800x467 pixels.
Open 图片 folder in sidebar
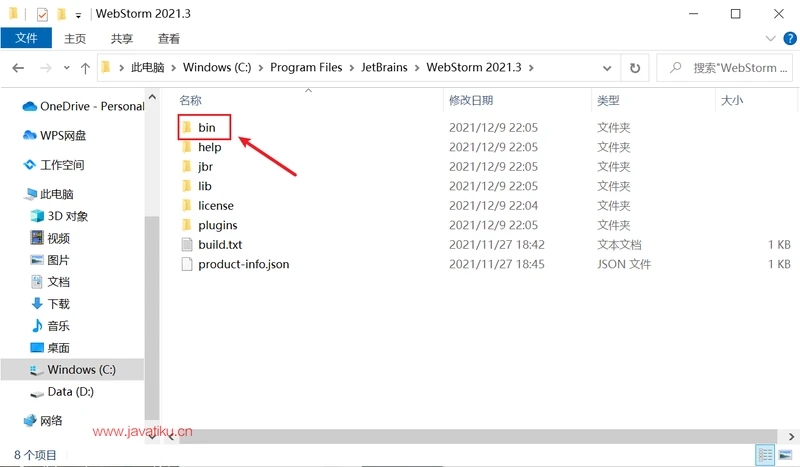point(50,260)
